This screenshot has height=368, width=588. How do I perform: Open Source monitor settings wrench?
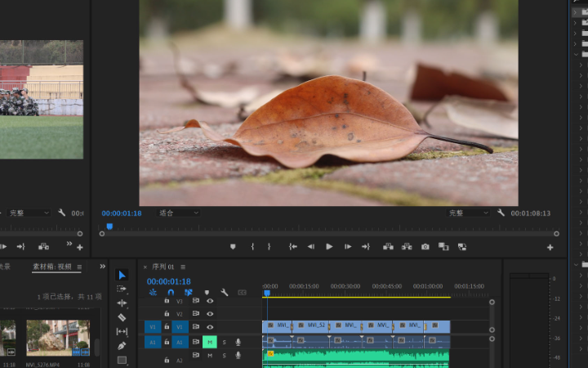(x=61, y=213)
